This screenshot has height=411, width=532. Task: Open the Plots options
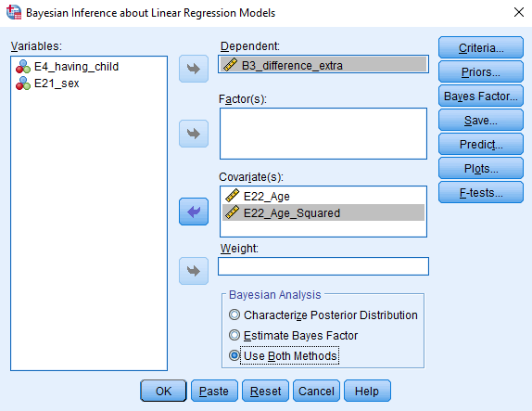point(481,169)
